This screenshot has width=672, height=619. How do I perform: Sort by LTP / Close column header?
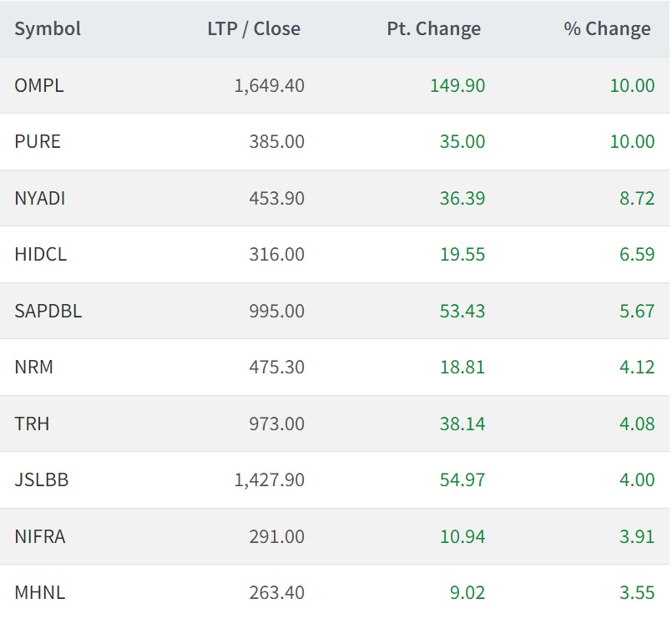[253, 28]
